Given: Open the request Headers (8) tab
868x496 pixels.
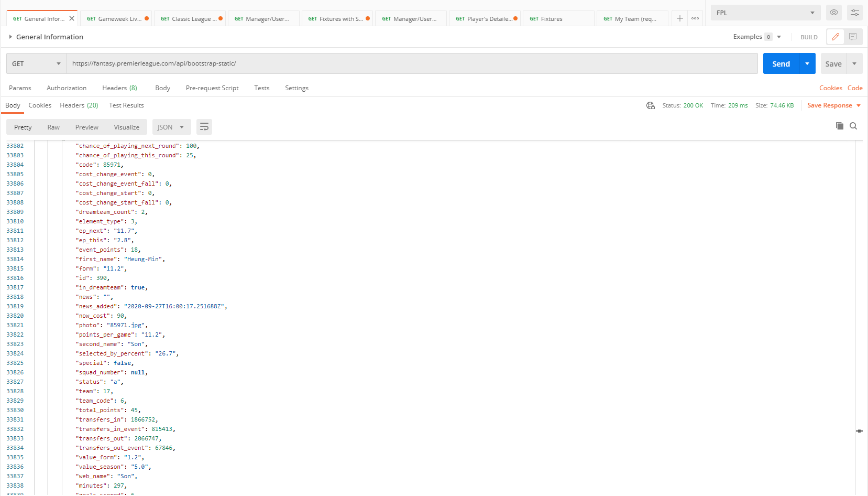Looking at the screenshot, I should click(119, 88).
